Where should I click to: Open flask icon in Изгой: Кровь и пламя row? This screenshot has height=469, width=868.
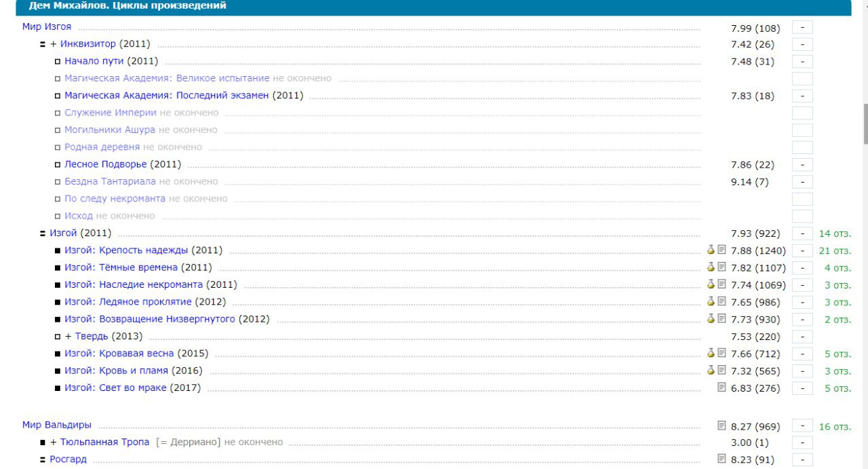[711, 371]
